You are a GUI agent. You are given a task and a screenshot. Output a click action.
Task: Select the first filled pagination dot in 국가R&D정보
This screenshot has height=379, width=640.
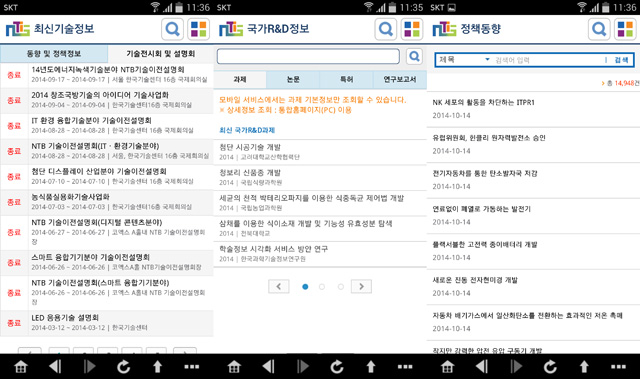point(305,287)
